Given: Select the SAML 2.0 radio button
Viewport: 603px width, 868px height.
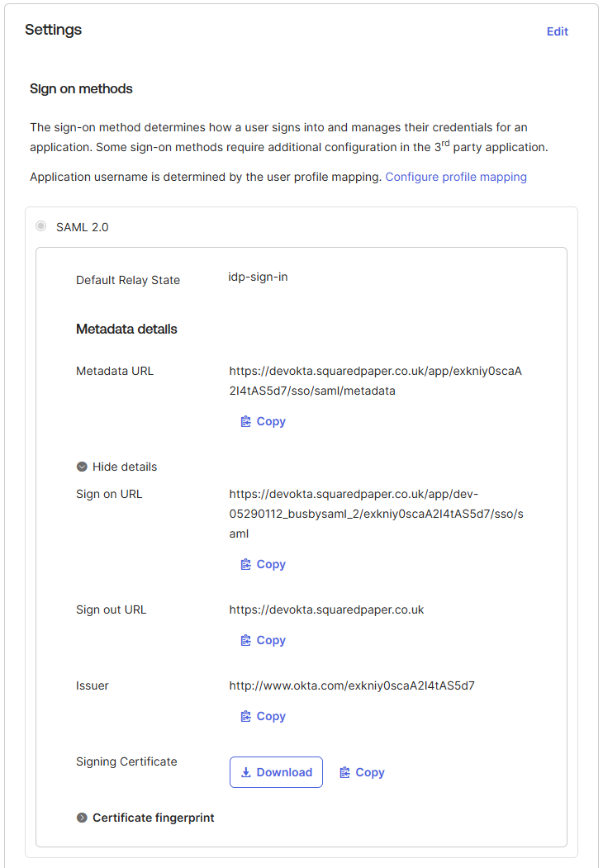Looking at the screenshot, I should pos(41,225).
